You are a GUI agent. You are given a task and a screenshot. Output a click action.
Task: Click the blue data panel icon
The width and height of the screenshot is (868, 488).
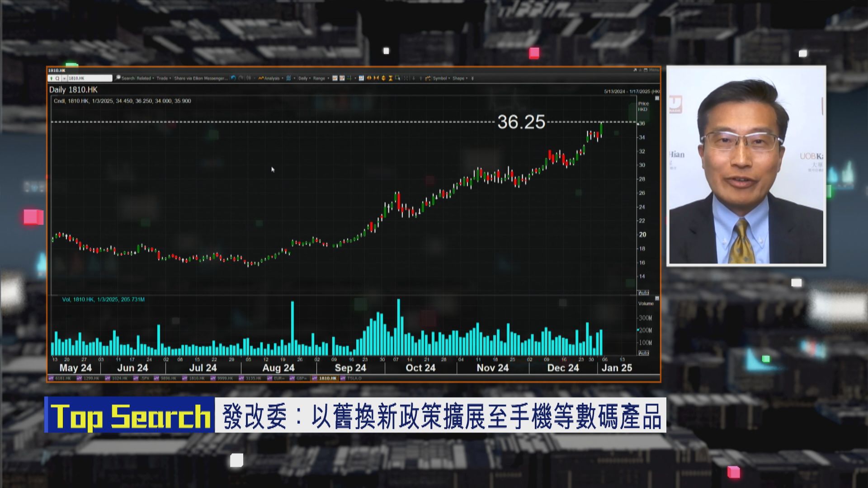click(x=361, y=78)
